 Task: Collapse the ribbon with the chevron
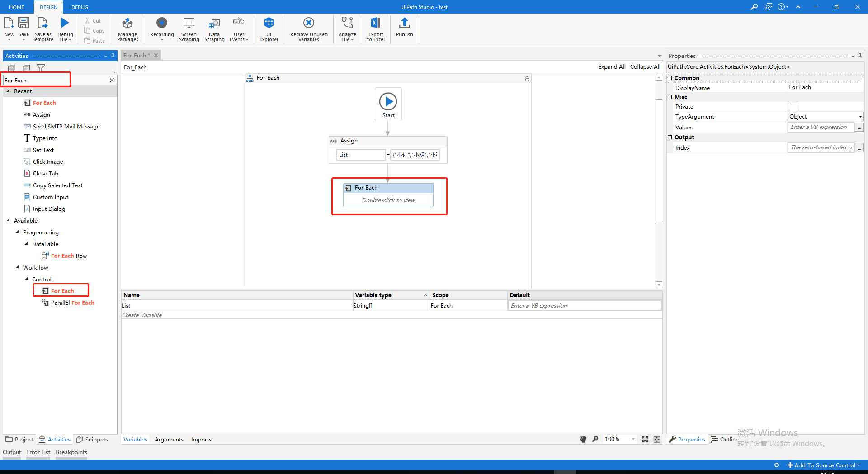[x=798, y=7]
